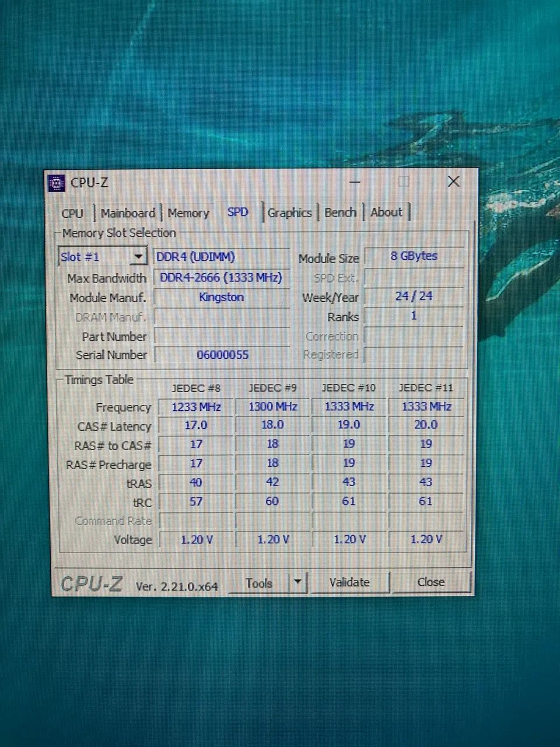Click the Ver. 2.21.0.x64 version text
560x747 pixels.
177,587
